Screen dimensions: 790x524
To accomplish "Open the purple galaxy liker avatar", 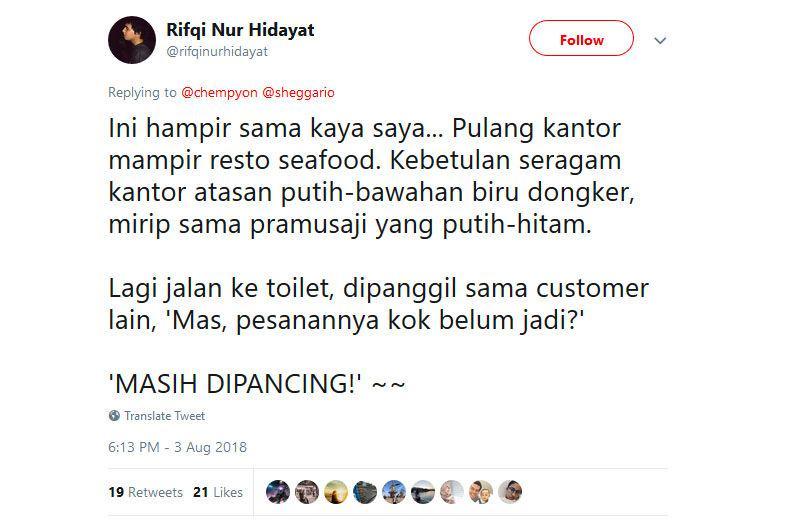I will pos(278,492).
